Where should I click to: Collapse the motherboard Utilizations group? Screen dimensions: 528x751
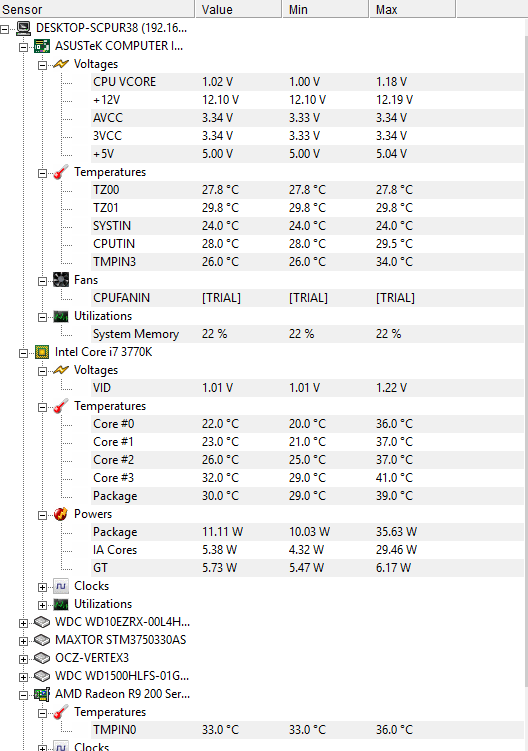click(x=43, y=318)
